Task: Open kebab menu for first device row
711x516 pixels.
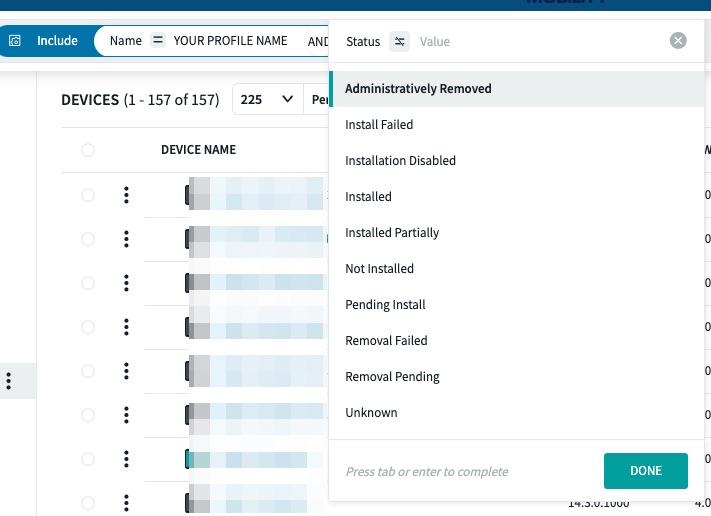Action: click(126, 195)
